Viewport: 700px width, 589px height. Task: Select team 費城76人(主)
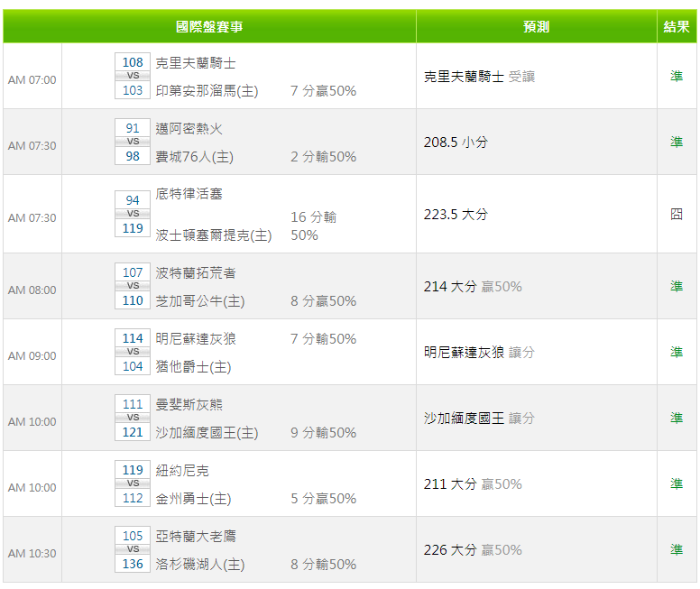(194, 157)
